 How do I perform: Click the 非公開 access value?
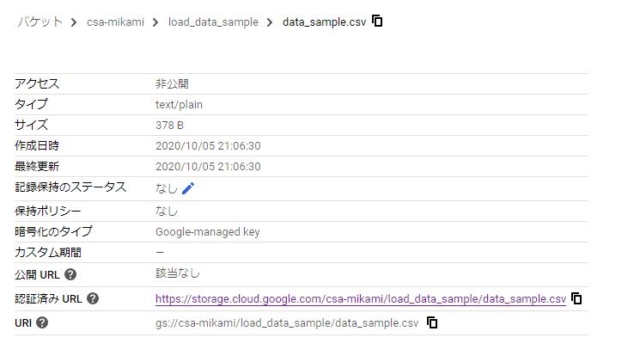pyautogui.click(x=172, y=84)
